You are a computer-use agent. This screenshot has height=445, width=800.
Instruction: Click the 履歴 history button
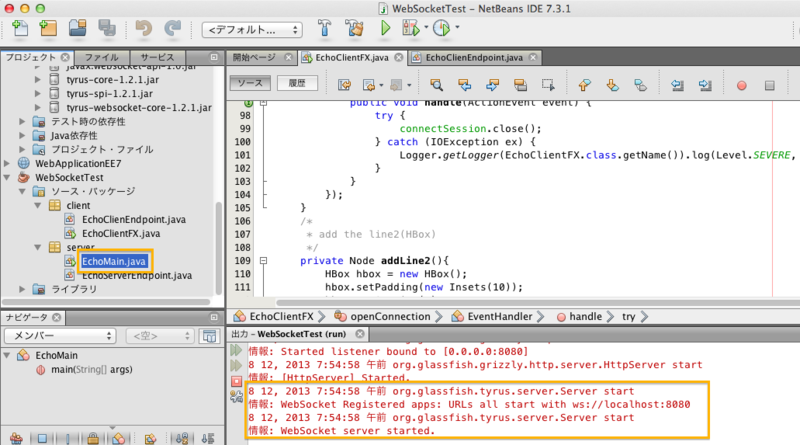click(x=297, y=83)
